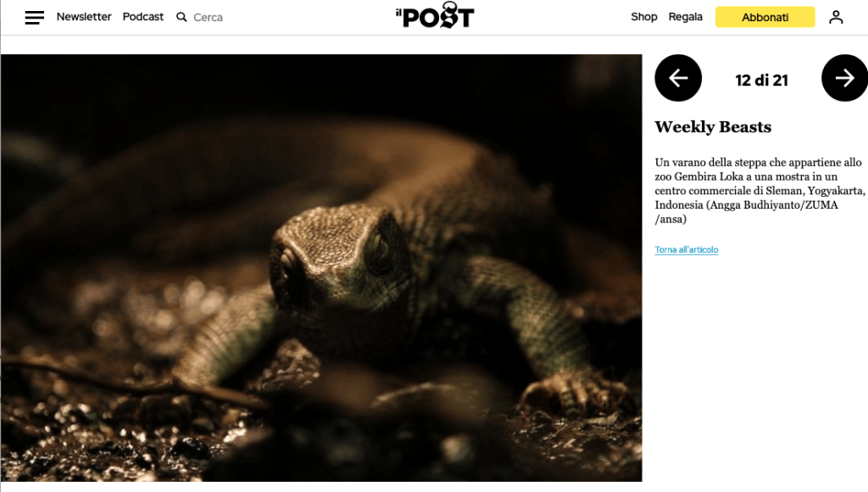The width and height of the screenshot is (868, 492).
Task: Open the Regala gift page
Action: click(685, 17)
